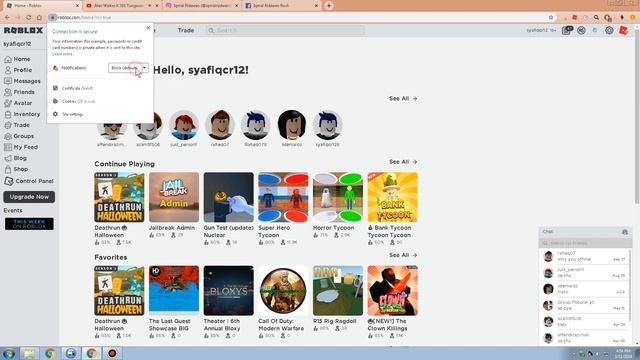
Task: Open the Notifications permission dropdown
Action: (128, 68)
